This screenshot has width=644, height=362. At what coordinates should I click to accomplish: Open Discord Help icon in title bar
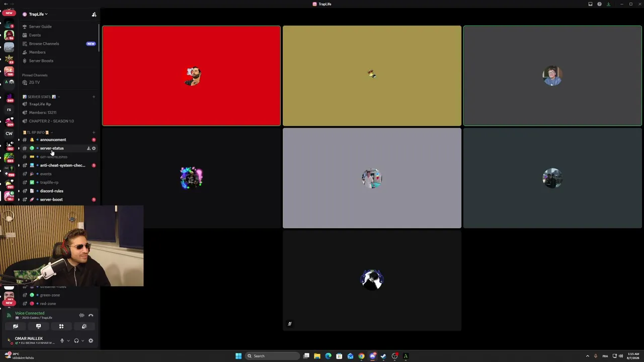point(599,4)
